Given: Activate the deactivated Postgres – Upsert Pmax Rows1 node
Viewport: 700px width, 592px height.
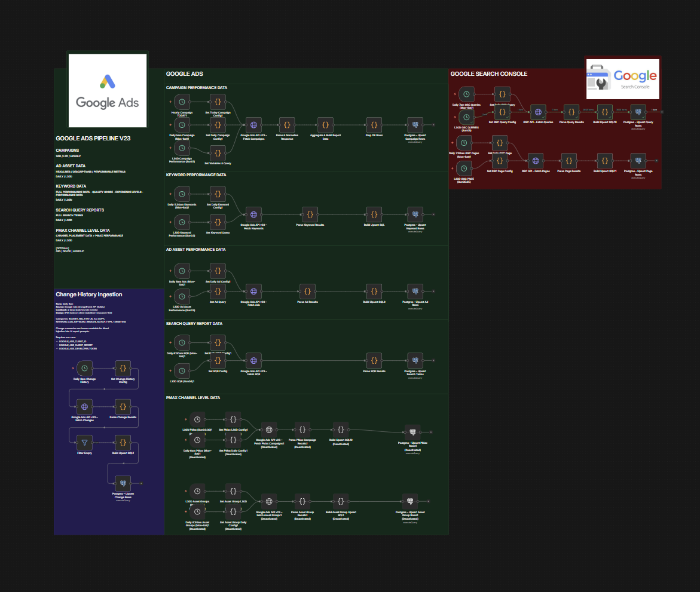Looking at the screenshot, I should tap(412, 432).
